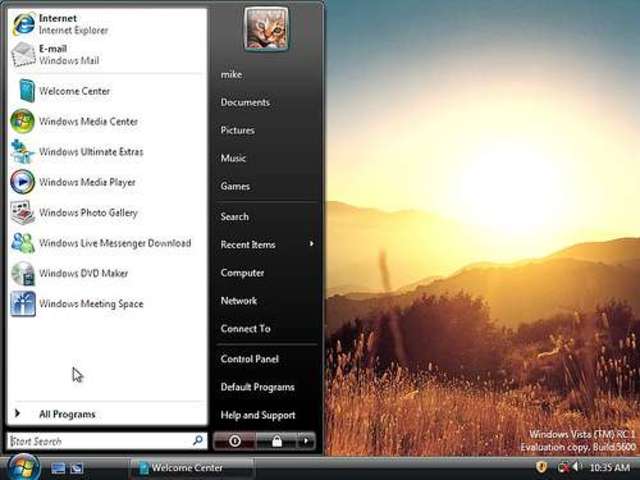Image resolution: width=640 pixels, height=480 pixels.
Task: Click Show Desktop quick launch icon
Action: coord(58,468)
